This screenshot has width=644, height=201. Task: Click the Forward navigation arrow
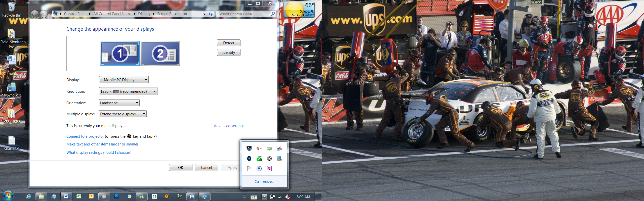[44, 14]
